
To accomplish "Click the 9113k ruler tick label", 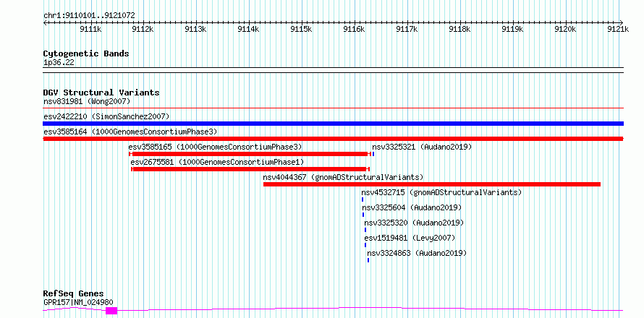I will [x=196, y=29].
